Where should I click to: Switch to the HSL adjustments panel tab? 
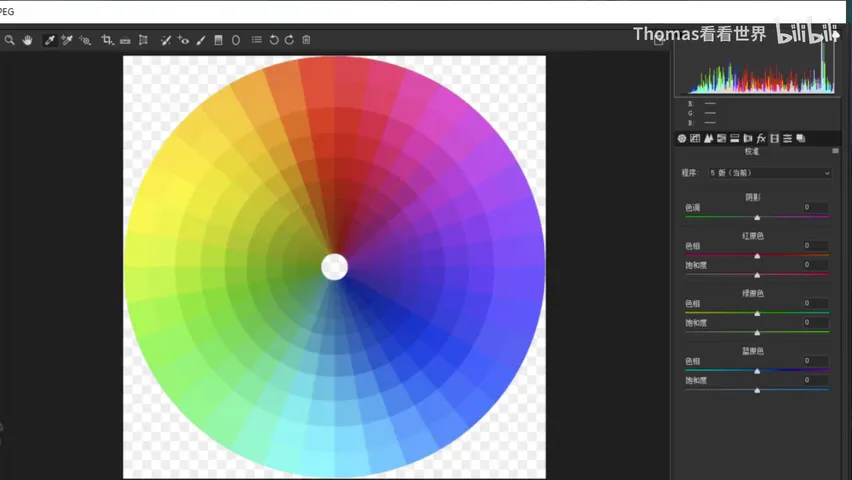(722, 139)
